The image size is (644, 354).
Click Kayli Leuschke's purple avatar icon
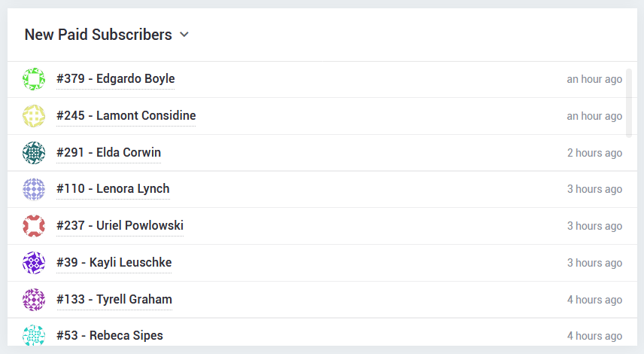tap(34, 263)
